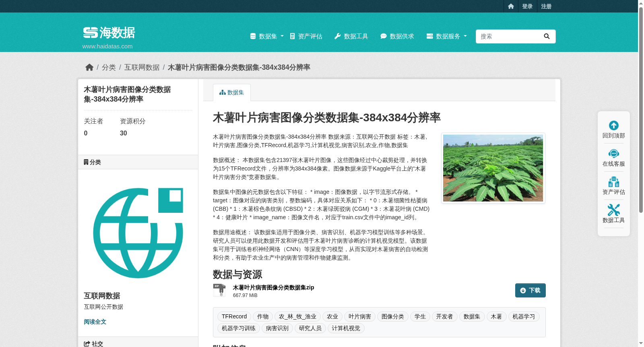Click the file size 667.97 MiB text
The image size is (644, 347).
[245, 295]
